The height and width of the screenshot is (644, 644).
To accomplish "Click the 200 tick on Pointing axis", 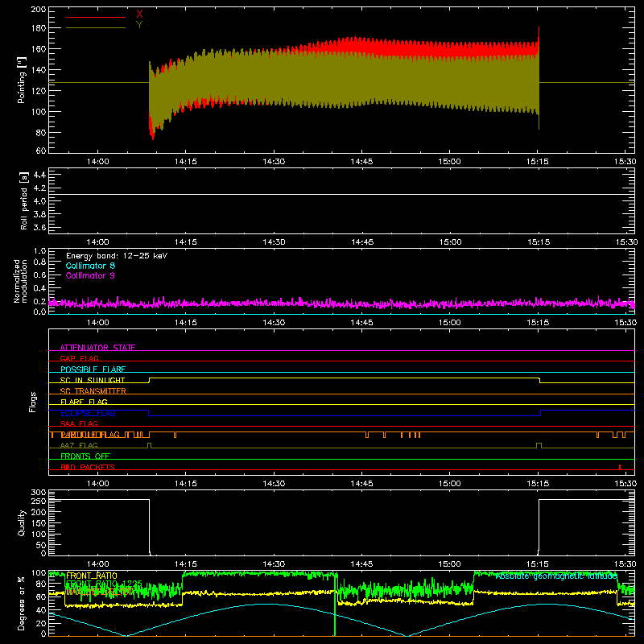I will [38, 10].
